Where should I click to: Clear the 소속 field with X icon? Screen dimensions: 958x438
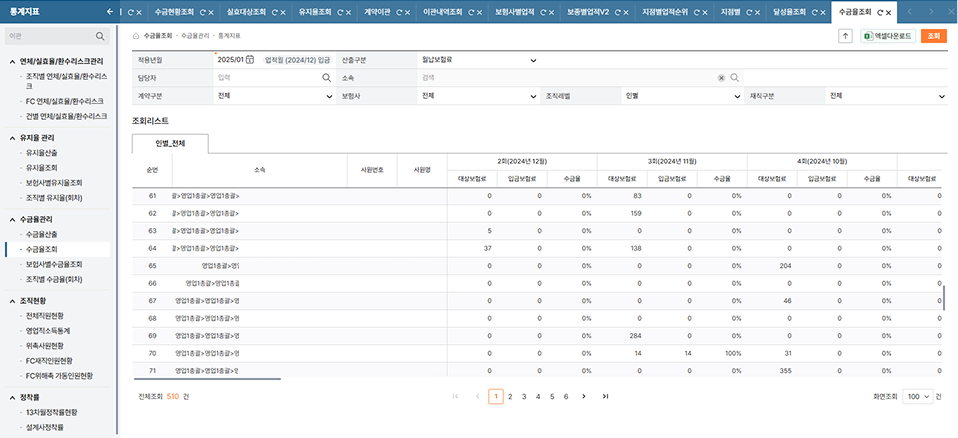tap(721, 77)
